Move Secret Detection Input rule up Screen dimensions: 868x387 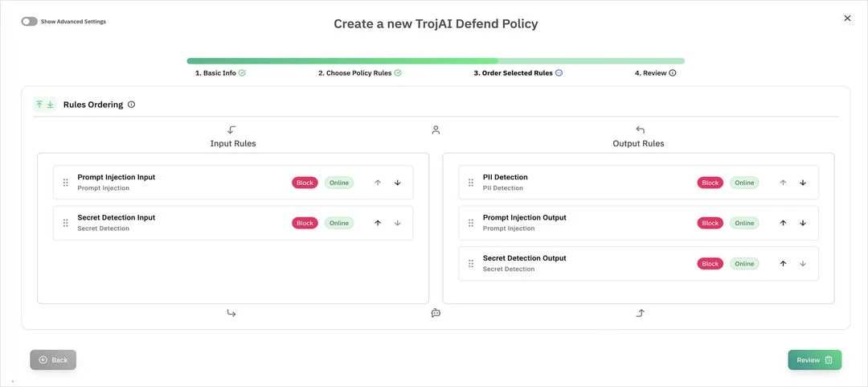(x=378, y=223)
